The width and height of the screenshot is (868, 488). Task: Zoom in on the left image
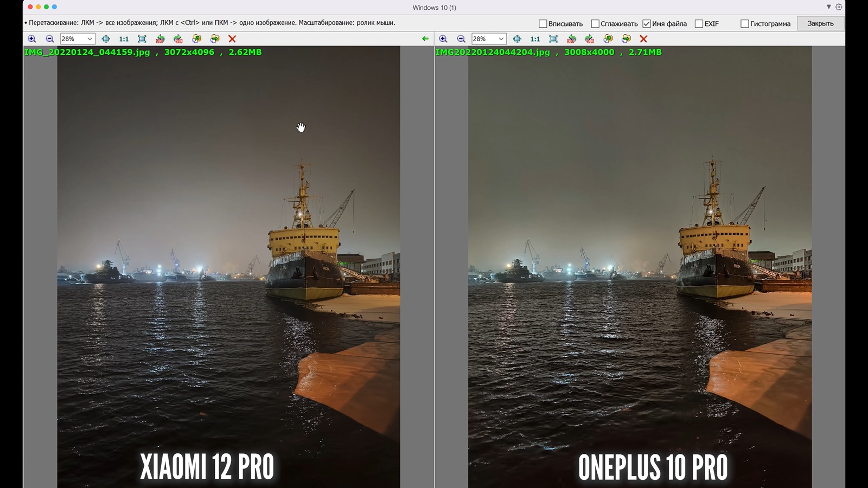(32, 39)
